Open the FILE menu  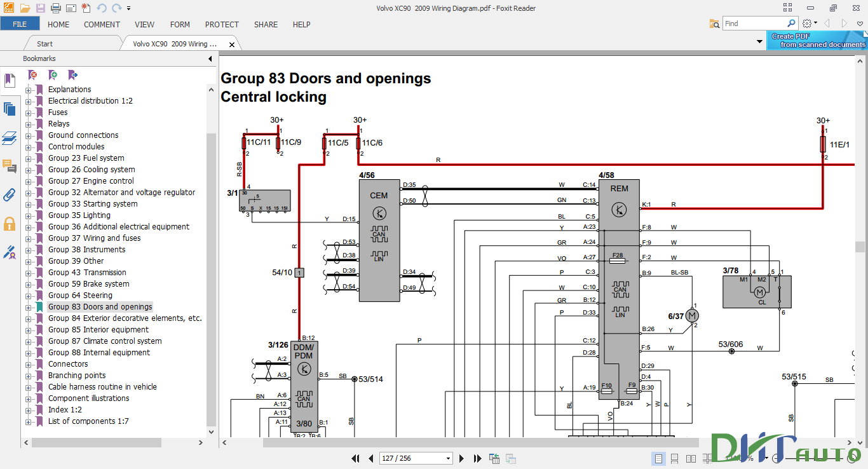click(x=20, y=24)
